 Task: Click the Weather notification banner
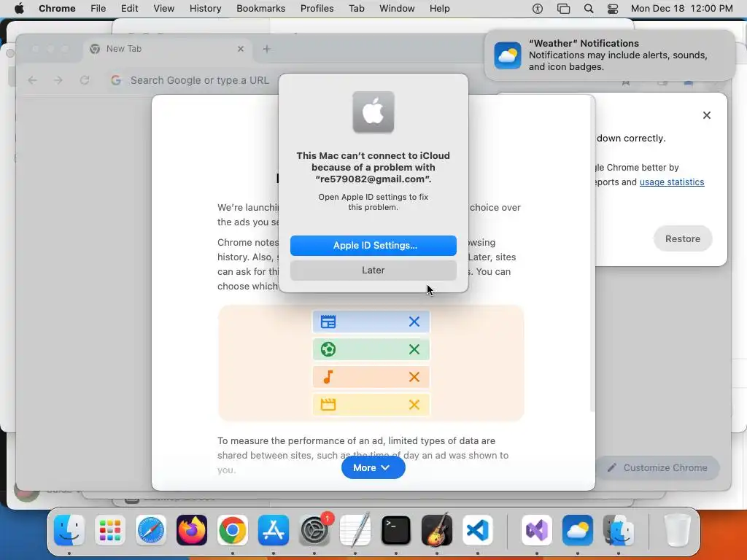[x=609, y=55]
